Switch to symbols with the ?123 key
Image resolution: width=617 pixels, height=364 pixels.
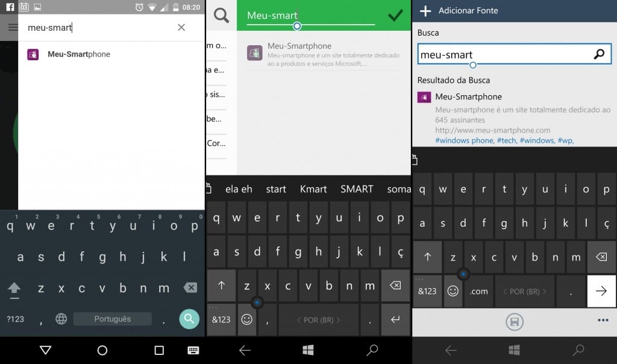(15, 319)
